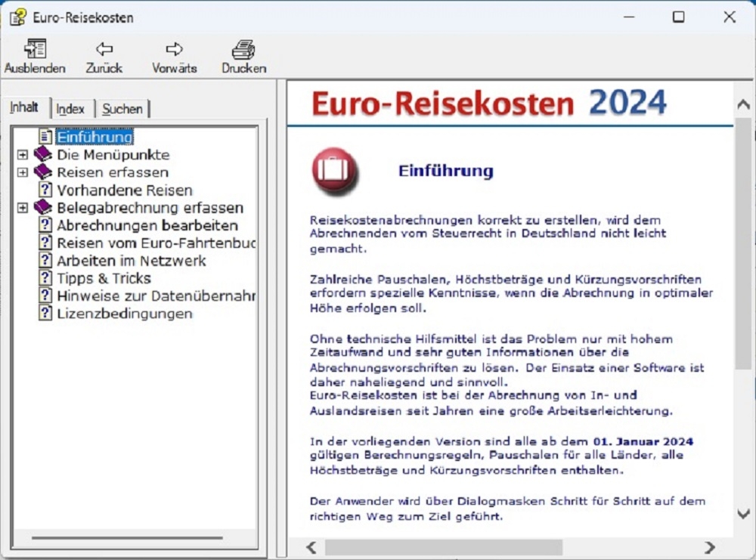Click the vertical scrollbar thumb of content
Viewport: 756px width, 560px height.
tap(743, 243)
